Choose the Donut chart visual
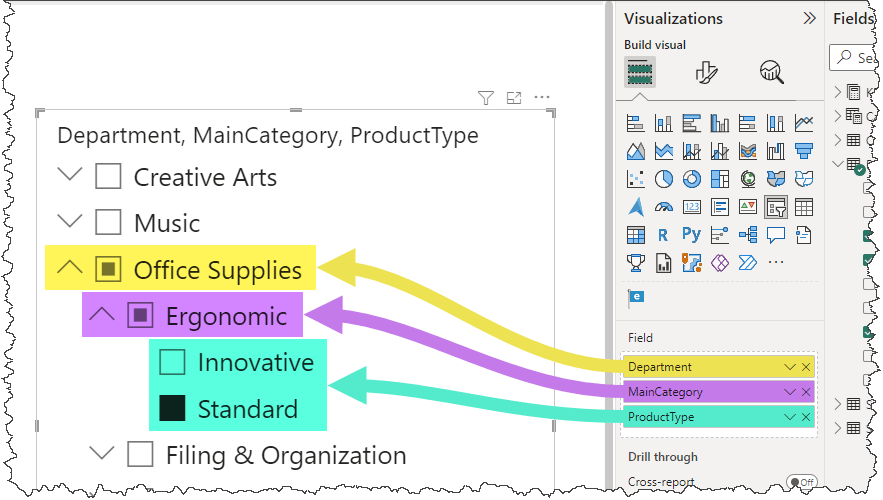Viewport: 883px width, 500px height. (x=691, y=179)
